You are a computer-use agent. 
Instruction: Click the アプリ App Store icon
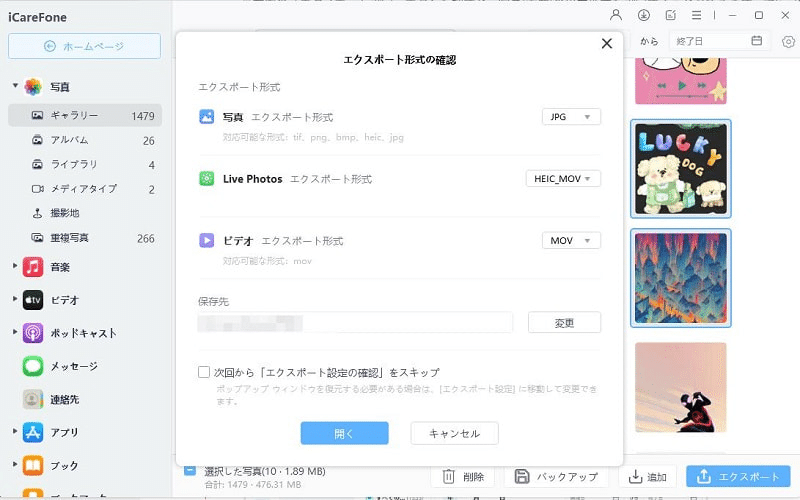33,433
